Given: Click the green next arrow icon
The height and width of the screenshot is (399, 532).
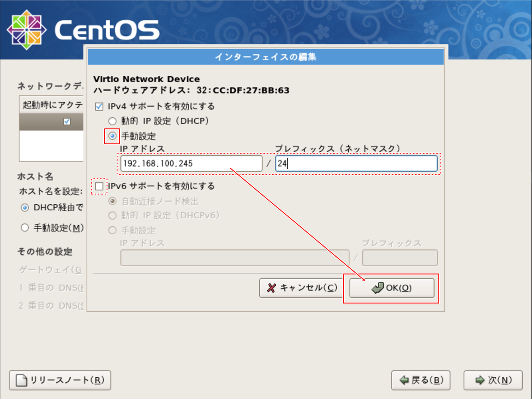Looking at the screenshot, I should (480, 380).
